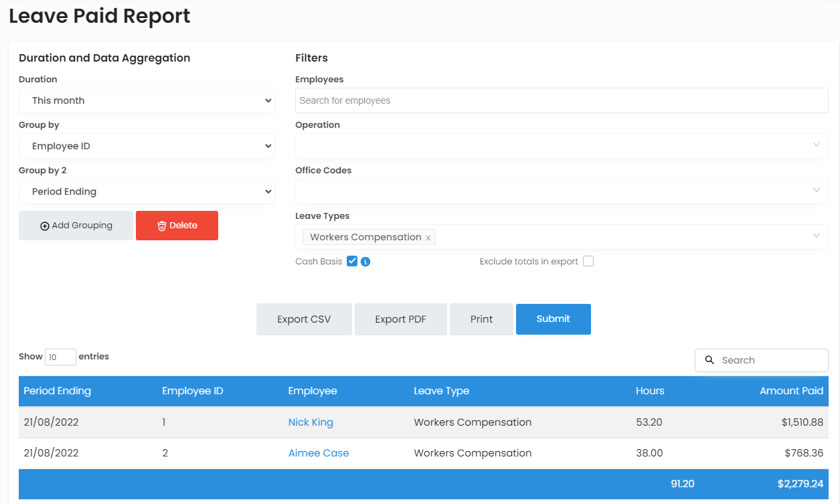Screen dimensions: 840x504
Task: Click the Cash Basis info icon
Action: click(x=365, y=262)
